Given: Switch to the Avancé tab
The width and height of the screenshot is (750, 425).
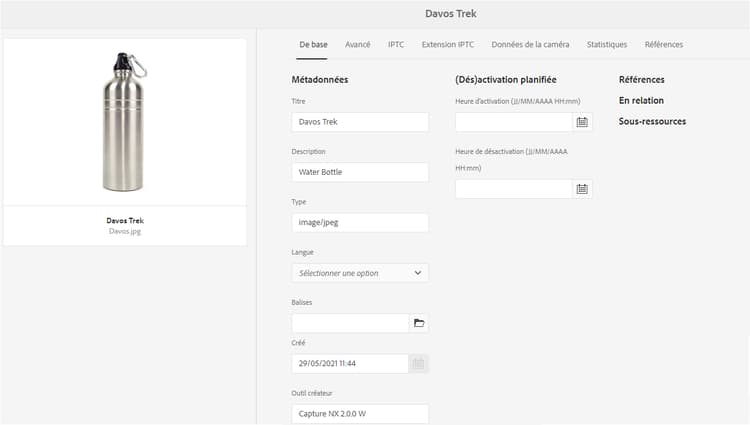Looking at the screenshot, I should [358, 45].
